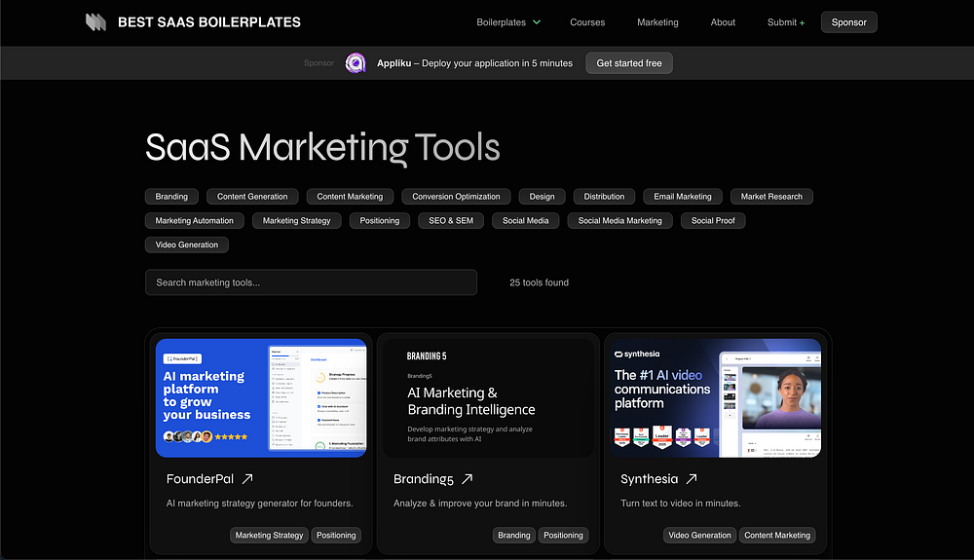The width and height of the screenshot is (974, 560).
Task: Open the About page
Action: (723, 22)
